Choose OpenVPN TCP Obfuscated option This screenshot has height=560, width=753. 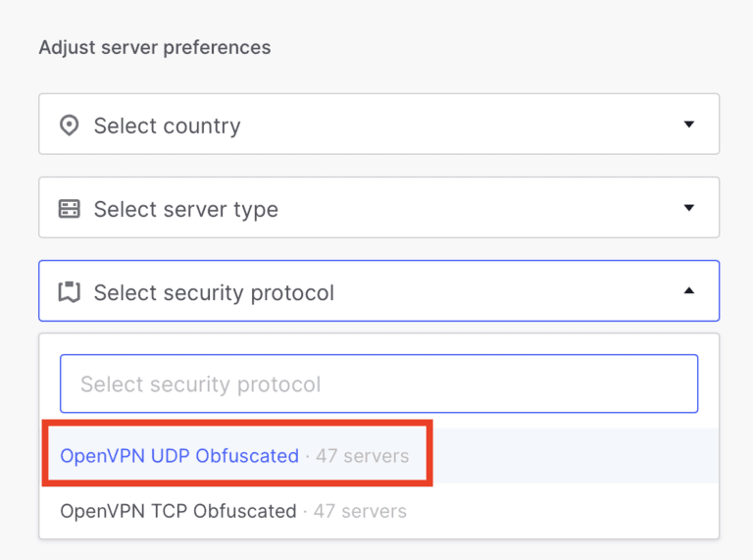(178, 511)
